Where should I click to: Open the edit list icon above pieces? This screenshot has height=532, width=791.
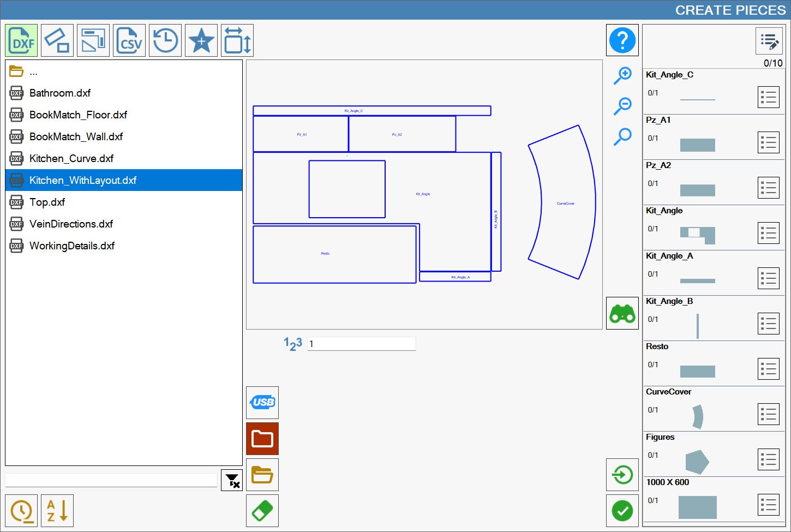point(769,41)
